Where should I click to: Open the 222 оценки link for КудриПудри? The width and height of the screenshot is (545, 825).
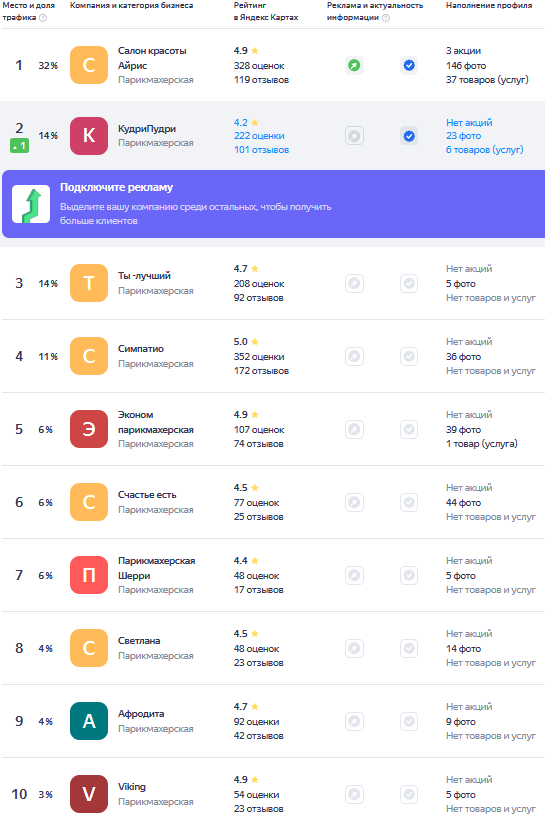[x=259, y=136]
